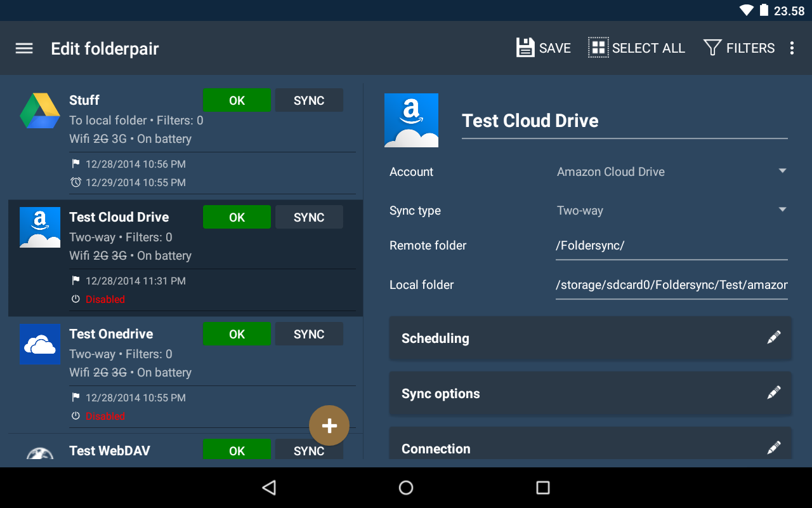This screenshot has width=812, height=508.
Task: Sync the Test Cloud Drive folderpair
Action: 309,217
